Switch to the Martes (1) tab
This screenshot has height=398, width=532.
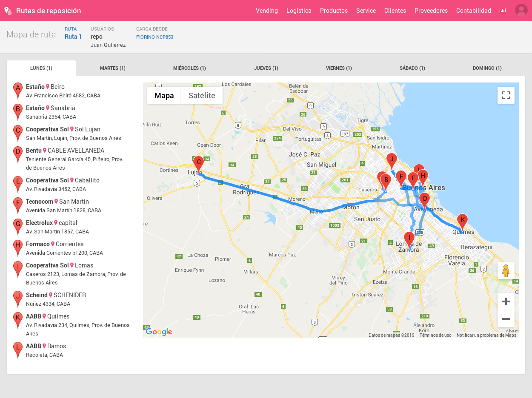point(113,68)
